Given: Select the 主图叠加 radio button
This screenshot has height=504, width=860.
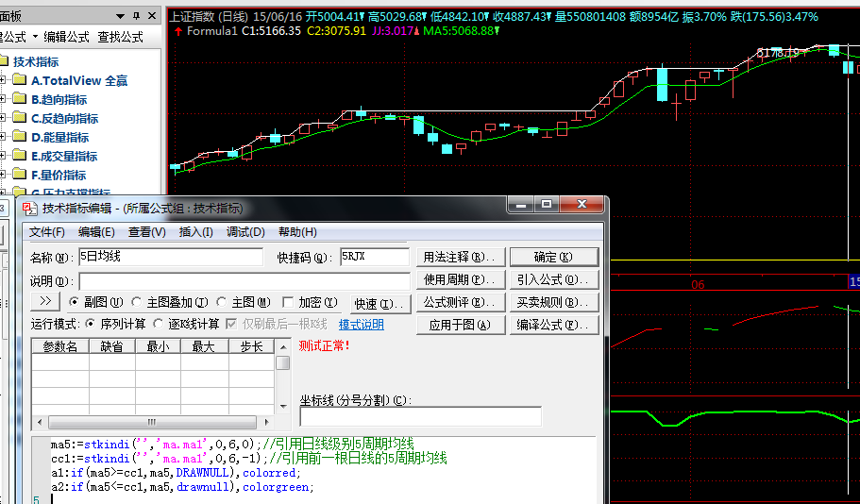Looking at the screenshot, I should 137,303.
